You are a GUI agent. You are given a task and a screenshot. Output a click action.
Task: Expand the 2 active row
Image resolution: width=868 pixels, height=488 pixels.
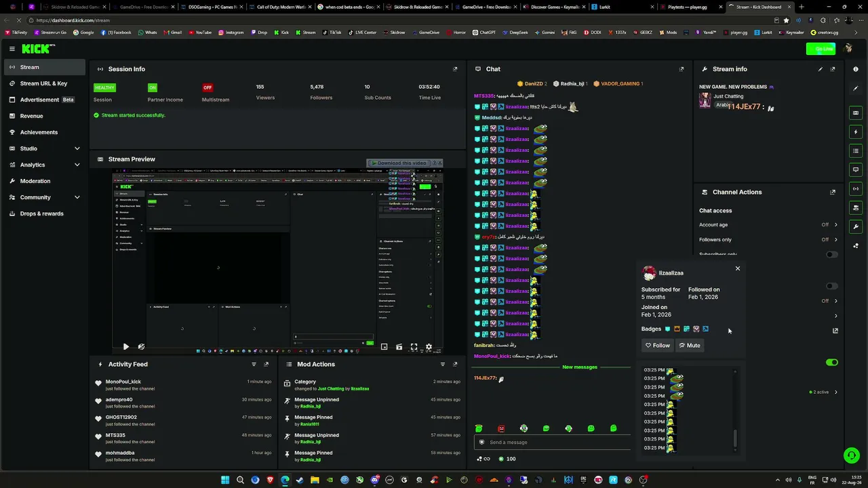click(823, 392)
